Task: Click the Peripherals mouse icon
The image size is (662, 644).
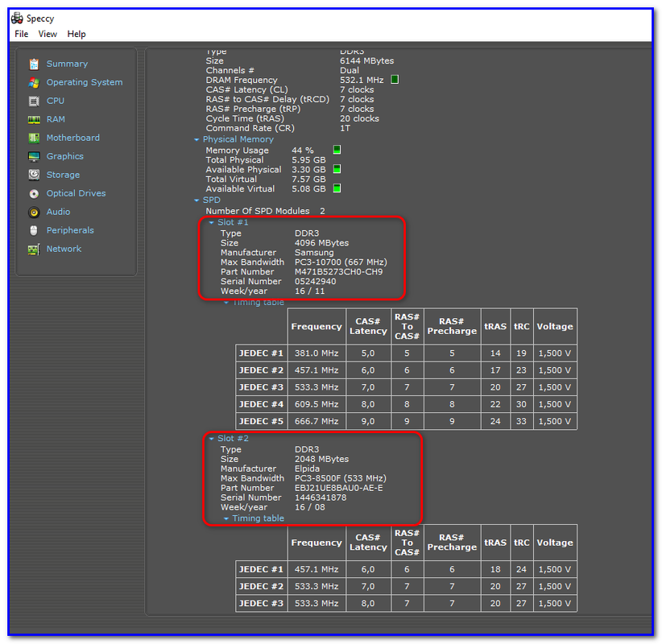Action: point(34,230)
